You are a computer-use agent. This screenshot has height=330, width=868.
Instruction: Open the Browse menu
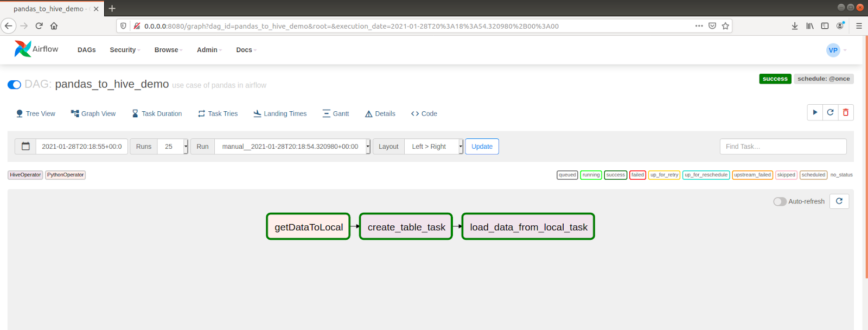(x=168, y=50)
